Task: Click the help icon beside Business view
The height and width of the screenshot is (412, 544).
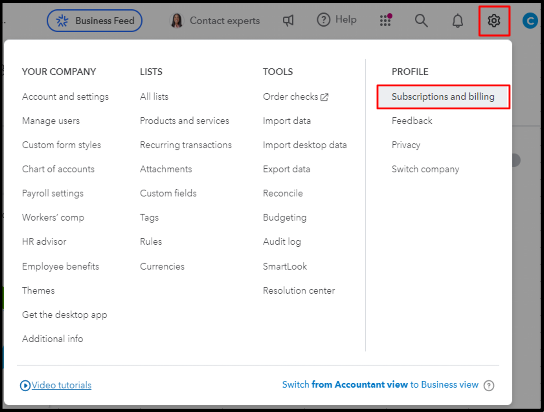Action: click(x=489, y=385)
